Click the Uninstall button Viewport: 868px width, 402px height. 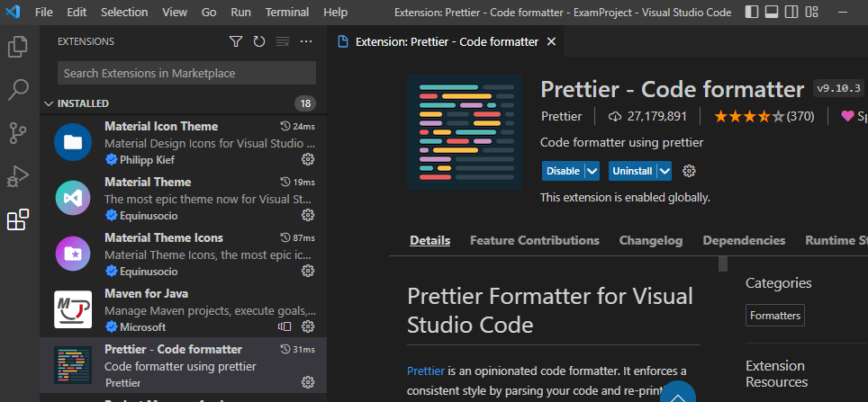pyautogui.click(x=632, y=171)
